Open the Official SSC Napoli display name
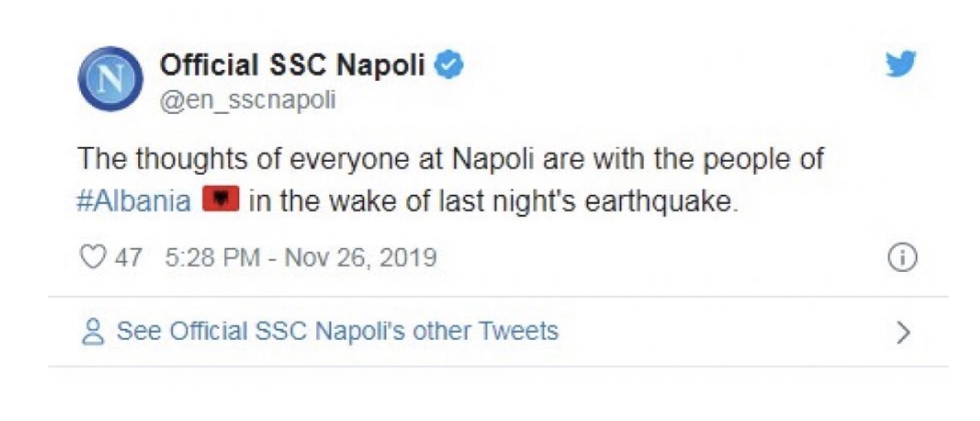980x421 pixels. (292, 66)
